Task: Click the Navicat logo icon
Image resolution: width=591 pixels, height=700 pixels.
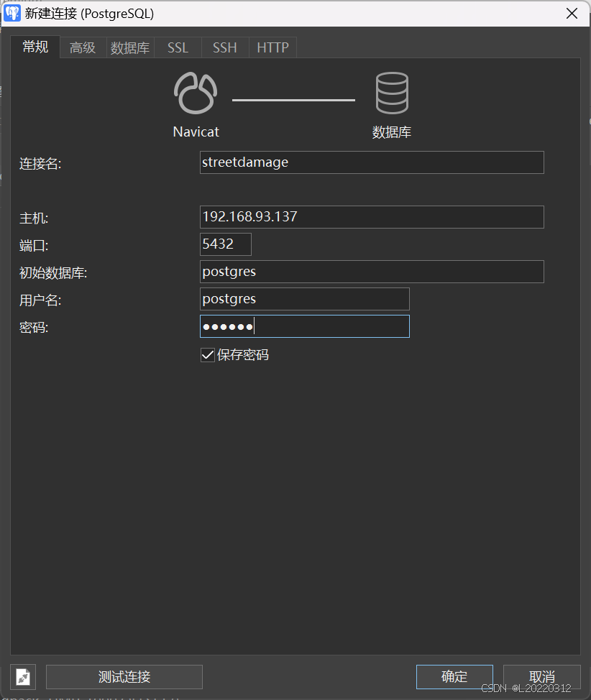Action: (x=195, y=92)
